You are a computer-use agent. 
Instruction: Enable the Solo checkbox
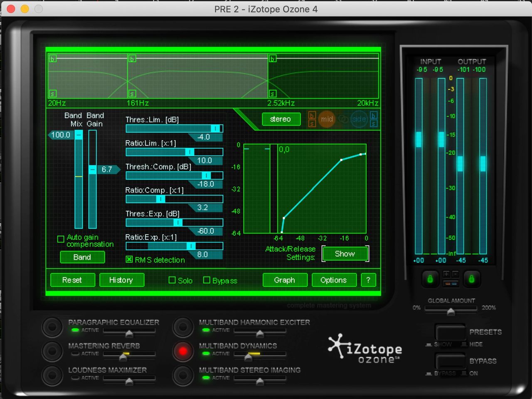pyautogui.click(x=172, y=280)
